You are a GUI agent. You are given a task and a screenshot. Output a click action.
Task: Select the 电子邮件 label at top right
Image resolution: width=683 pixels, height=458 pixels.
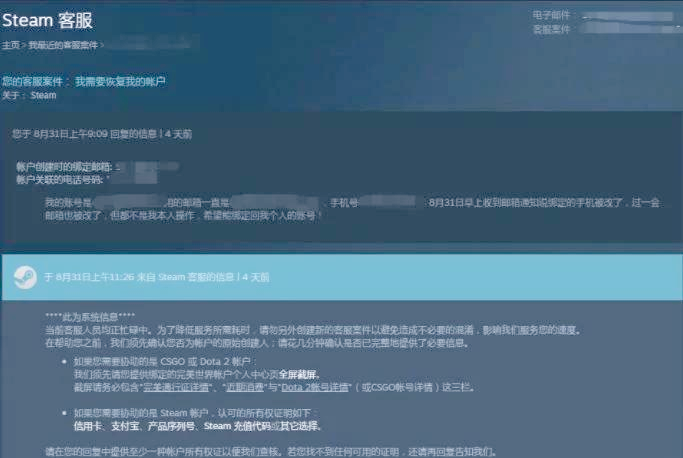(x=551, y=15)
